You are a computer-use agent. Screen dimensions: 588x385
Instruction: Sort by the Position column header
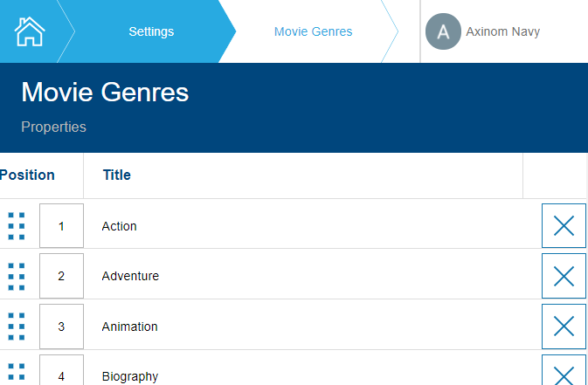click(28, 175)
